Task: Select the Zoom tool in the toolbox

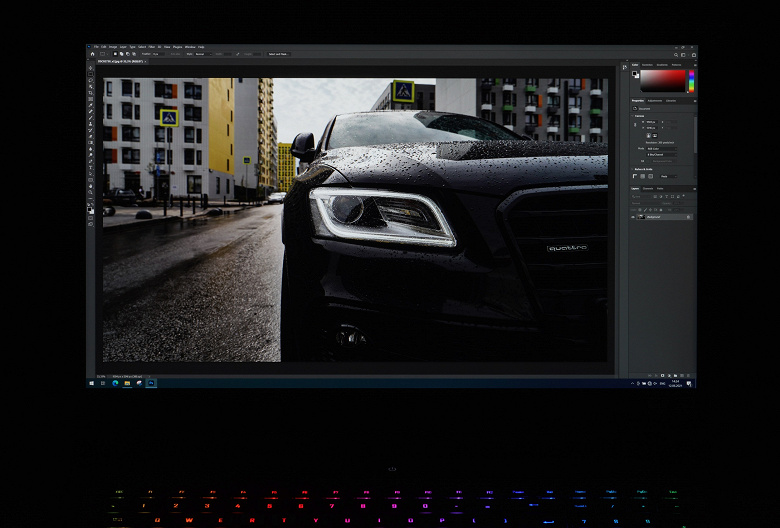Action: [x=91, y=193]
